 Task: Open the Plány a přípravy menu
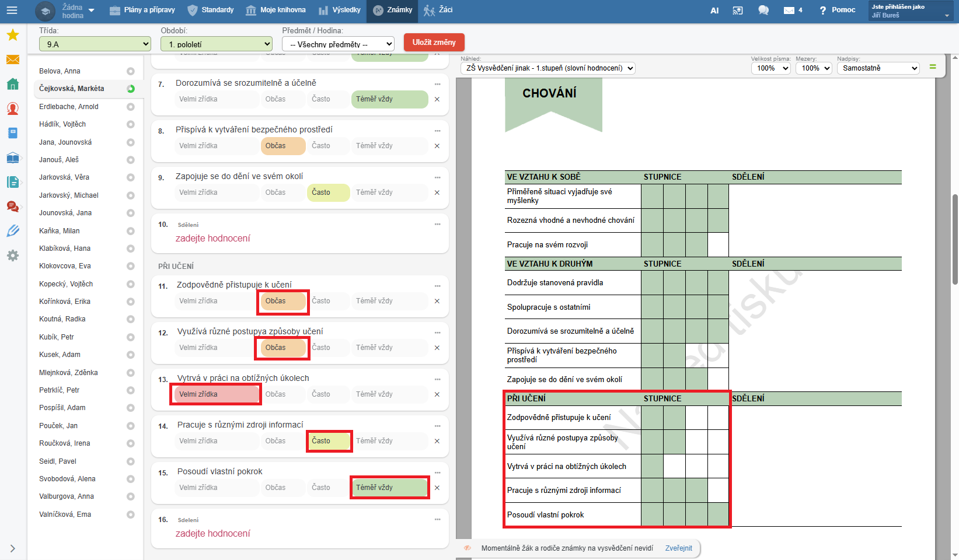tap(142, 10)
